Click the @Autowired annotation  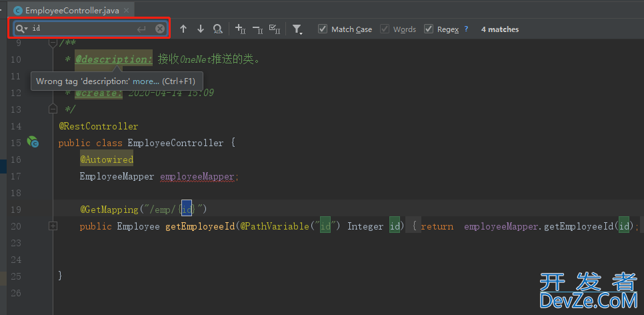107,159
